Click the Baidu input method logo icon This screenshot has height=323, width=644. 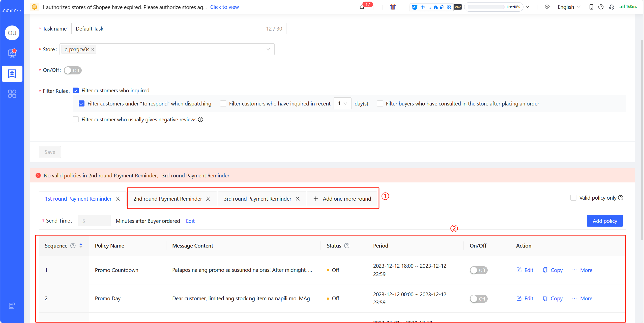coord(415,7)
